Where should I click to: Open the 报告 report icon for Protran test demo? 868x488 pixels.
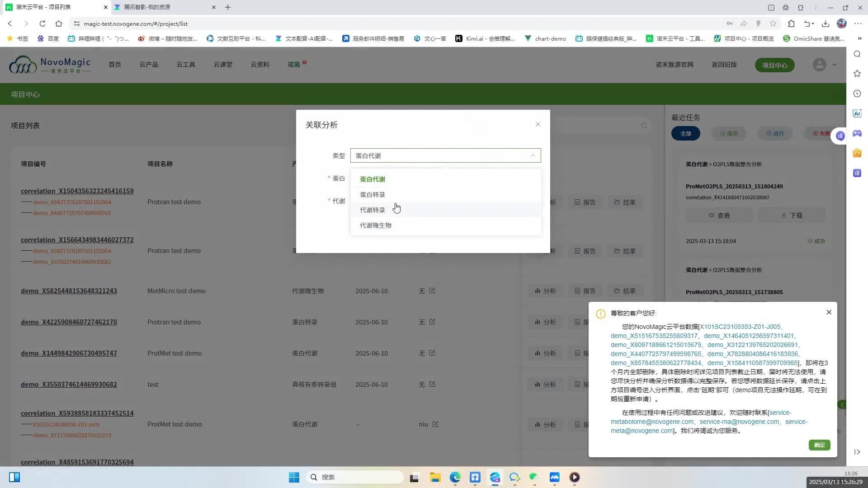[585, 202]
